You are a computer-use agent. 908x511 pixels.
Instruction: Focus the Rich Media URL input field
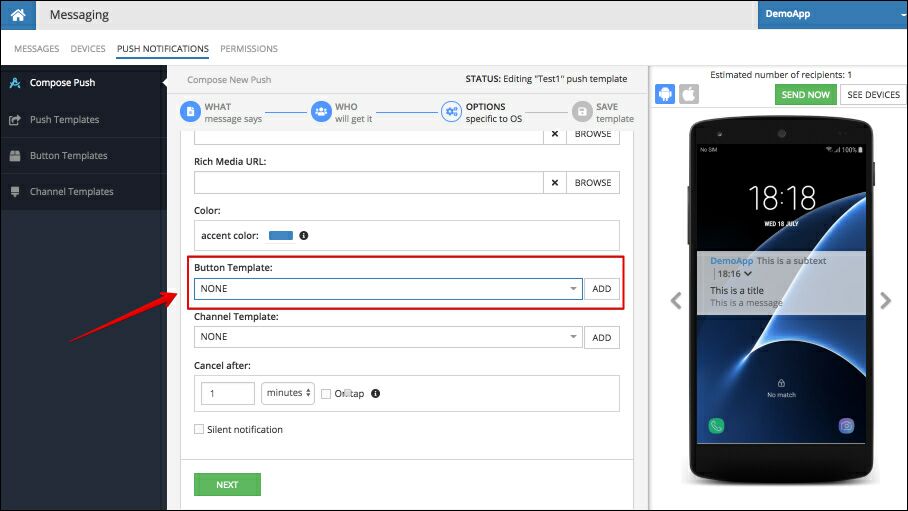[x=369, y=182]
